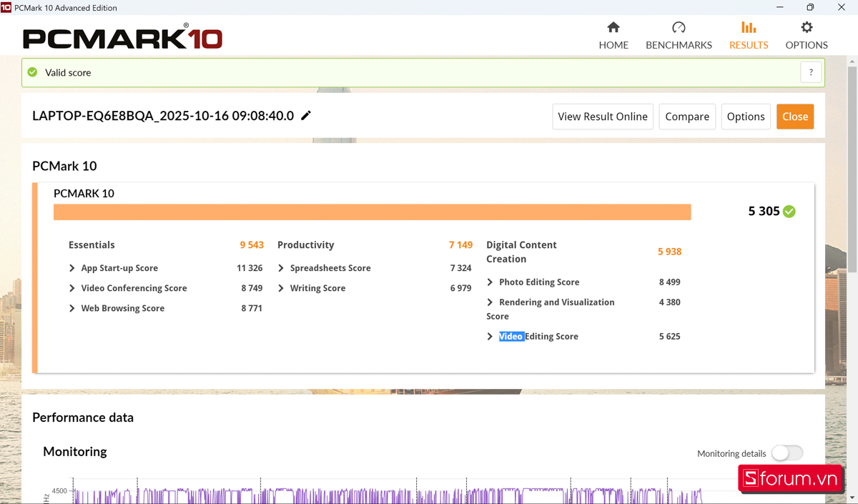The image size is (858, 504).
Task: Click the Compare button
Action: pos(687,117)
